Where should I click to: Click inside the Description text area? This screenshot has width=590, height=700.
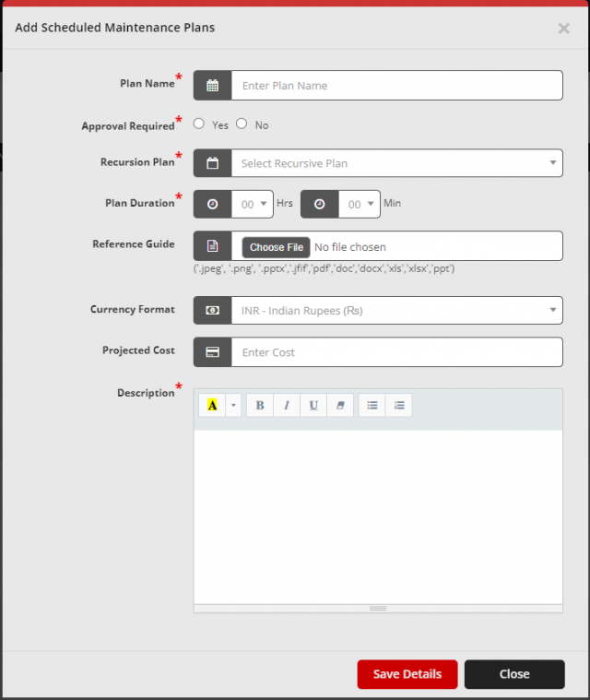coord(378,517)
